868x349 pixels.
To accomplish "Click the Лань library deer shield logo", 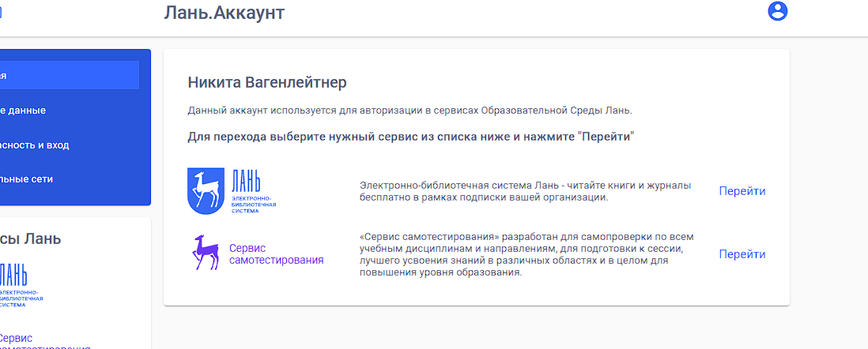I will [x=206, y=191].
